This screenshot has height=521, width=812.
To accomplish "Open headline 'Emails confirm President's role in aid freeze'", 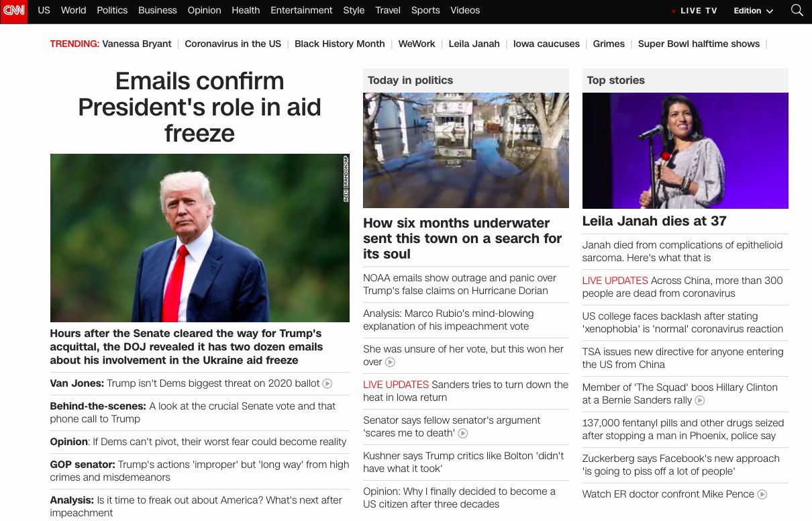I will 199,107.
